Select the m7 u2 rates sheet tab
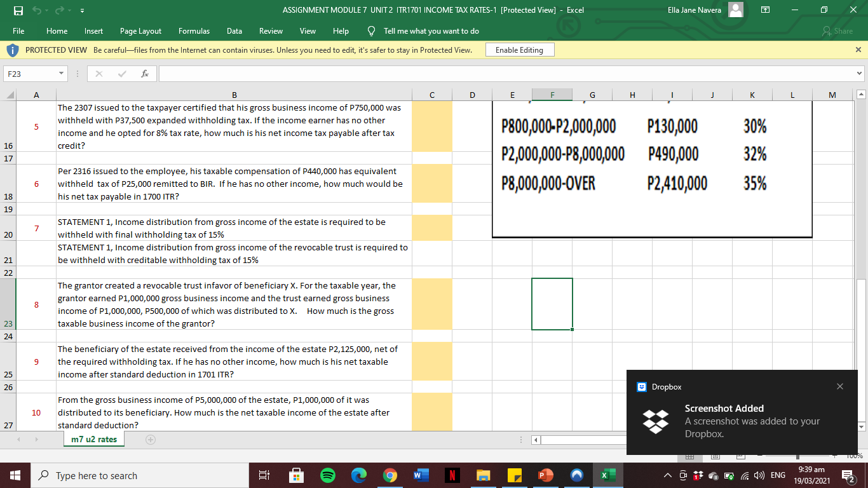This screenshot has width=868, height=488. [x=93, y=438]
